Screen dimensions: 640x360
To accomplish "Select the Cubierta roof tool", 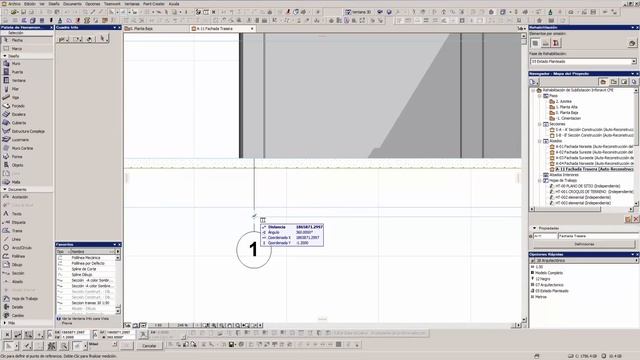I will (x=27, y=123).
